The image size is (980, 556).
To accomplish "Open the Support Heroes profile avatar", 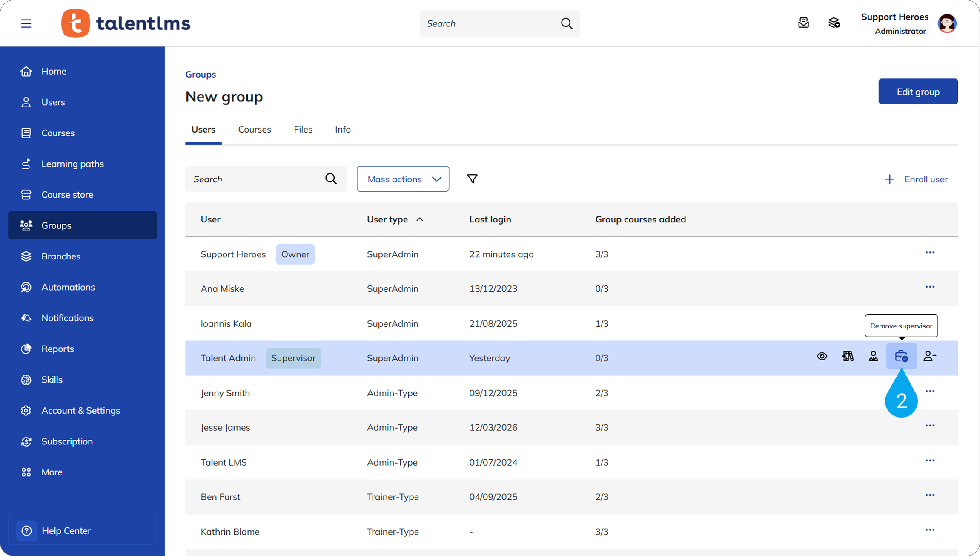I will coord(947,23).
